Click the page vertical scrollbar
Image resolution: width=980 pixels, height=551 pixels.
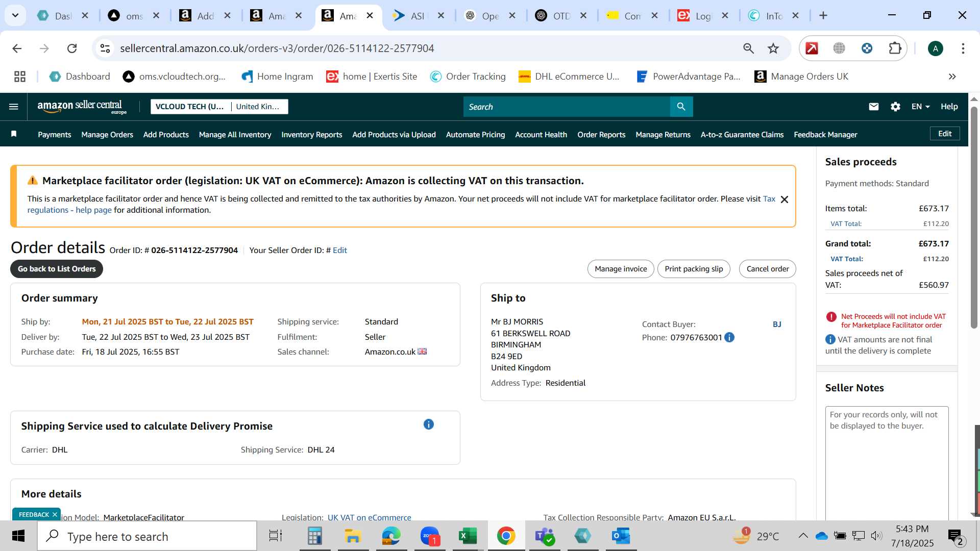click(x=973, y=217)
